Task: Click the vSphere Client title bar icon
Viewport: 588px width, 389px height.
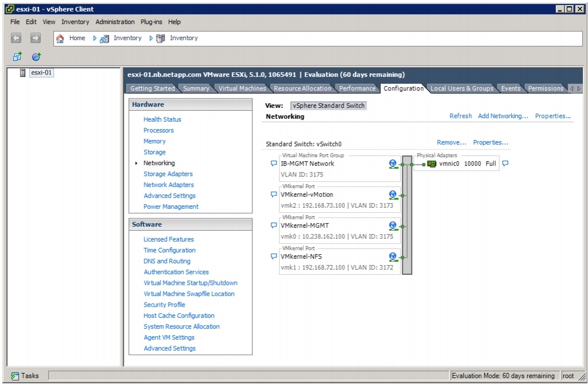Action: click(10, 9)
